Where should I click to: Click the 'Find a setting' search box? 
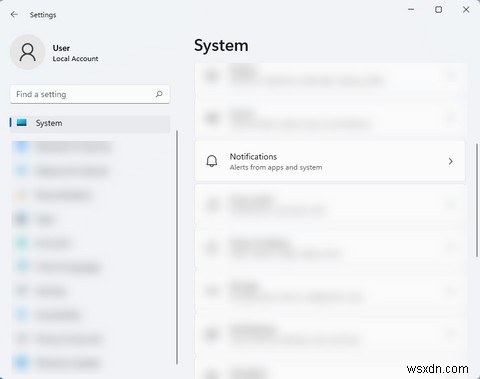(x=90, y=94)
